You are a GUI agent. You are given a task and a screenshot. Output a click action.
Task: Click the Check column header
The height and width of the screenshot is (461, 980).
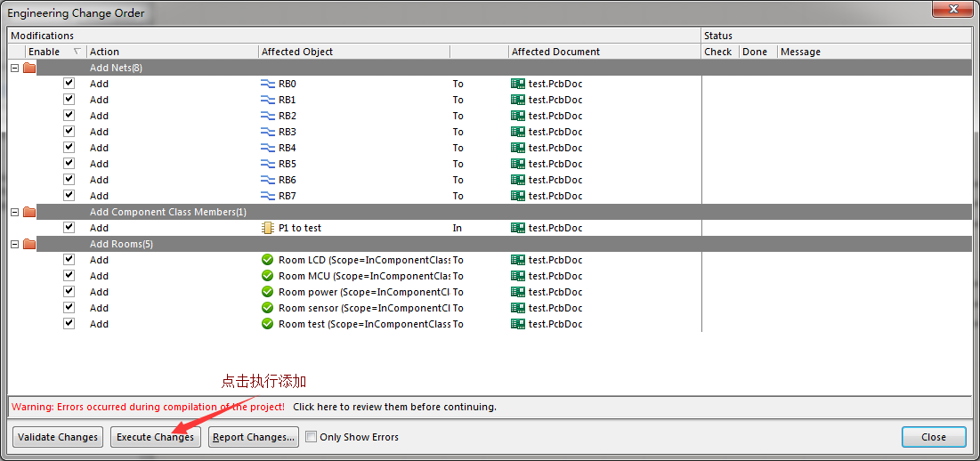(x=720, y=52)
